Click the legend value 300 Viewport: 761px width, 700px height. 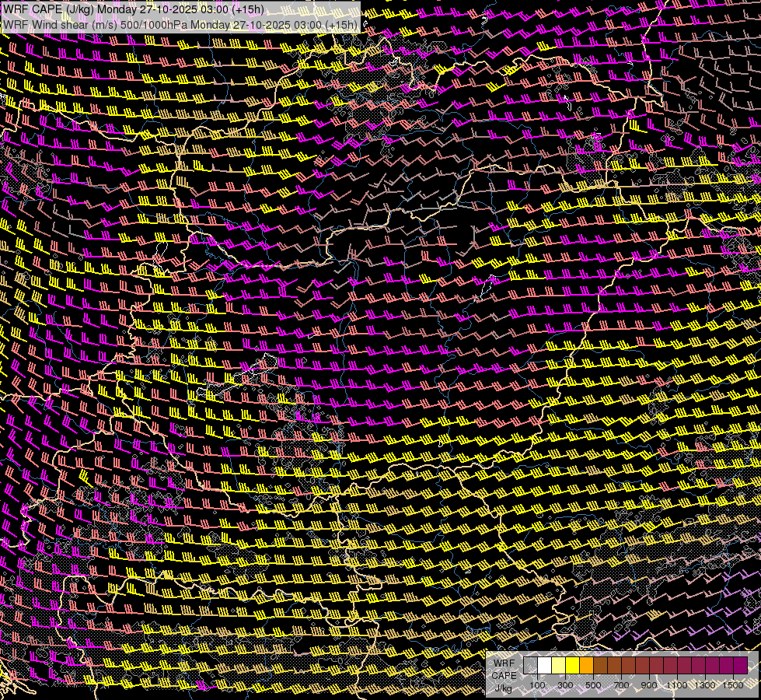[565, 685]
